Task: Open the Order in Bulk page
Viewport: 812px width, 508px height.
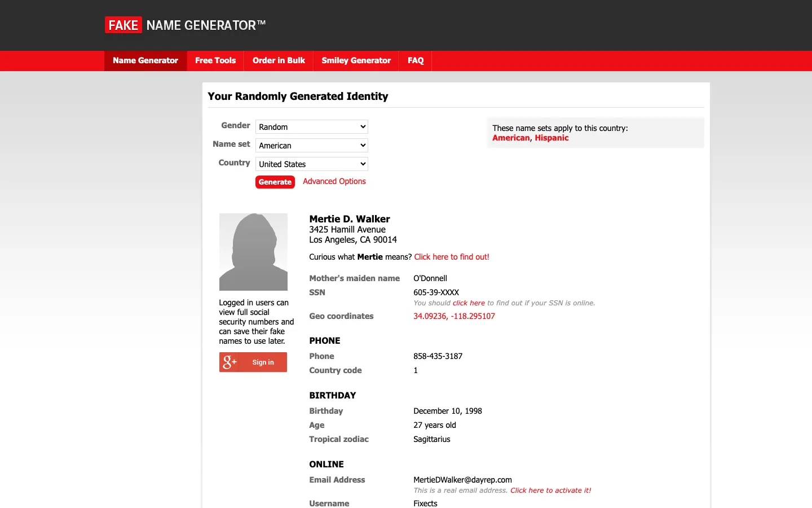Action: [x=279, y=60]
